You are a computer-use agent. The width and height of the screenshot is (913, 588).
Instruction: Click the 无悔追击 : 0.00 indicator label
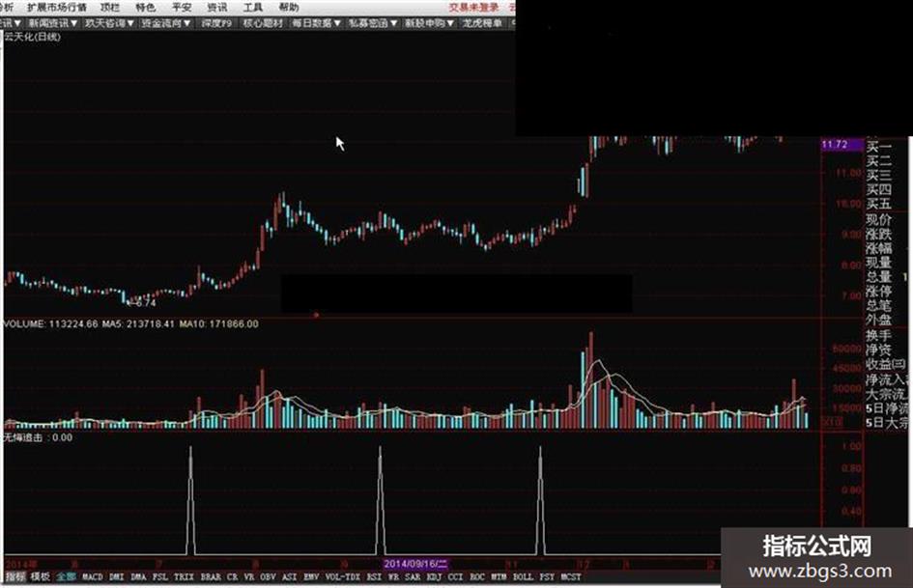point(39,437)
